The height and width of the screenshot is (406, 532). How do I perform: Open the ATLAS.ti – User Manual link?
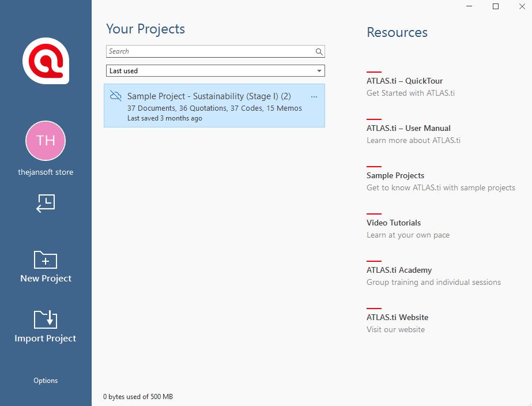[x=409, y=128]
